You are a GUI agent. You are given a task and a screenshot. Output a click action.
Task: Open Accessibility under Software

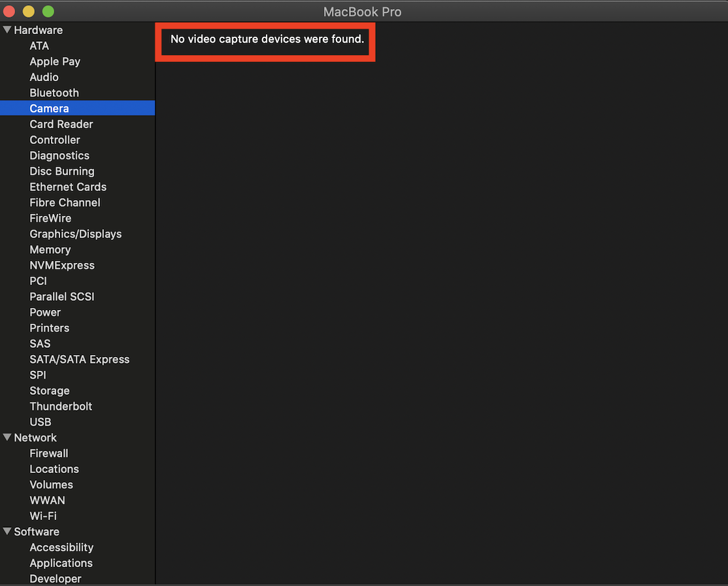61,547
